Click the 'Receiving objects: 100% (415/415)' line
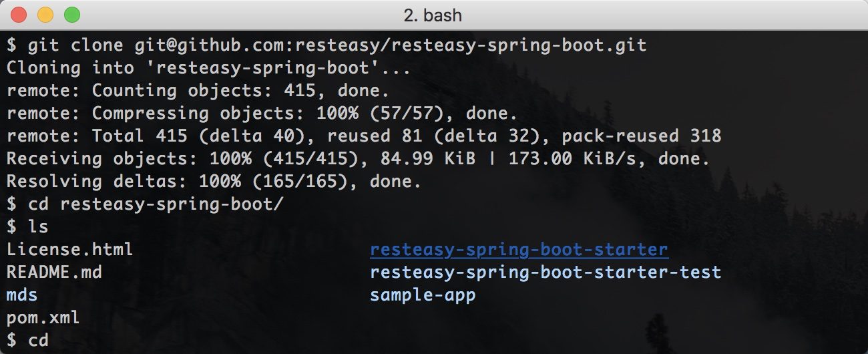Image resolution: width=868 pixels, height=354 pixels. tap(359, 159)
